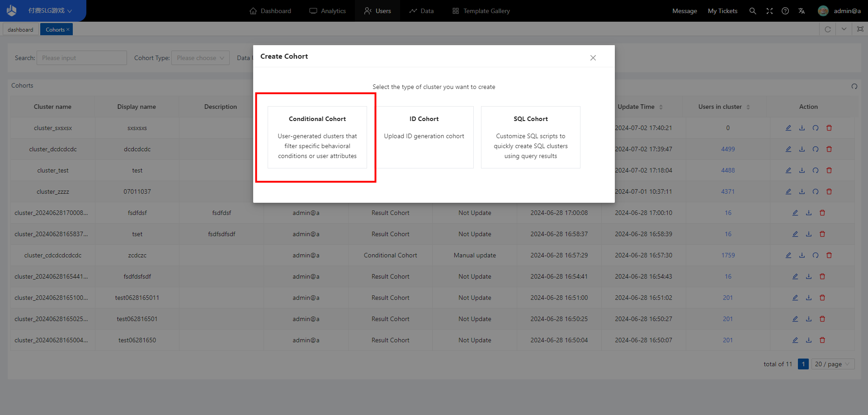Click the Search input field

tap(81, 58)
